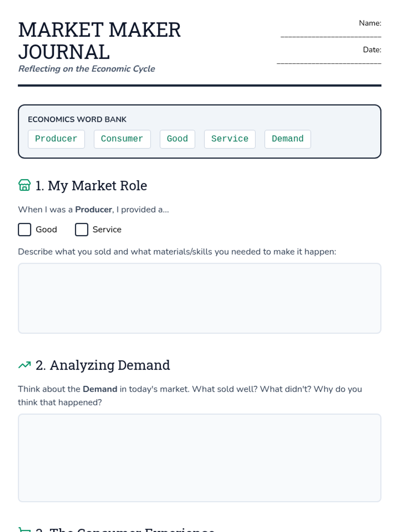
Task: Click the Analyzing Demand section heading
Action: 109,365
